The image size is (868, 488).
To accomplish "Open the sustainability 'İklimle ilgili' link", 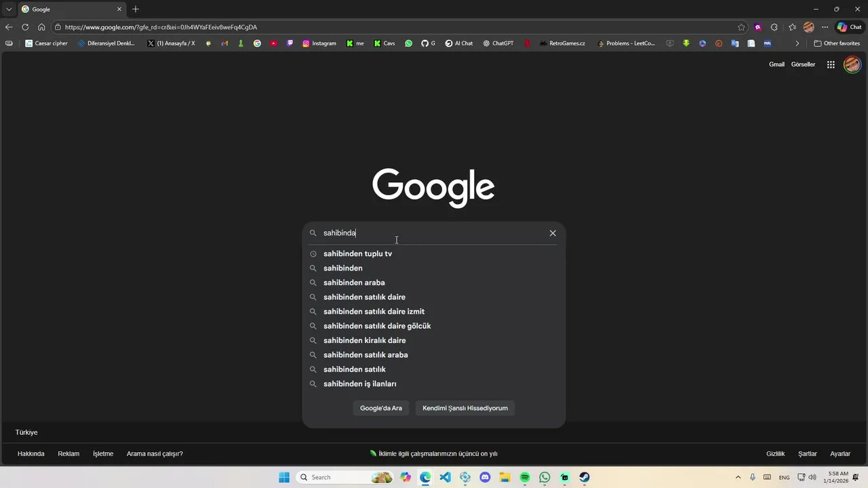I will pyautogui.click(x=434, y=454).
